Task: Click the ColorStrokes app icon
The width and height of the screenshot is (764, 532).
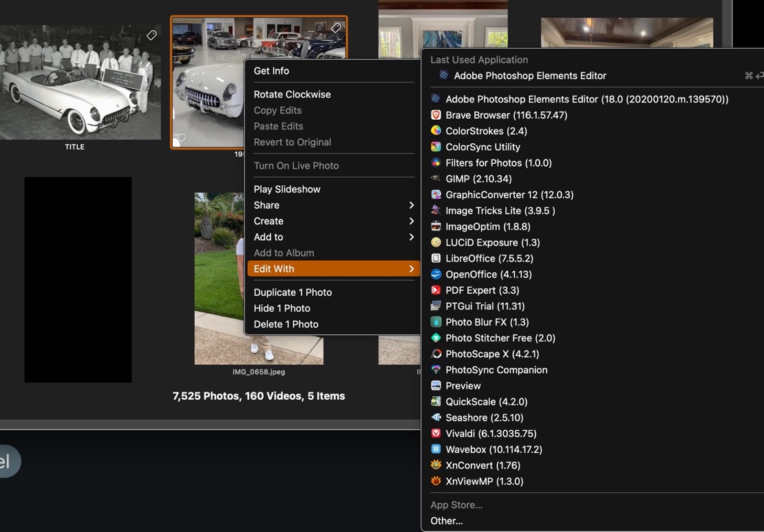Action: point(436,131)
